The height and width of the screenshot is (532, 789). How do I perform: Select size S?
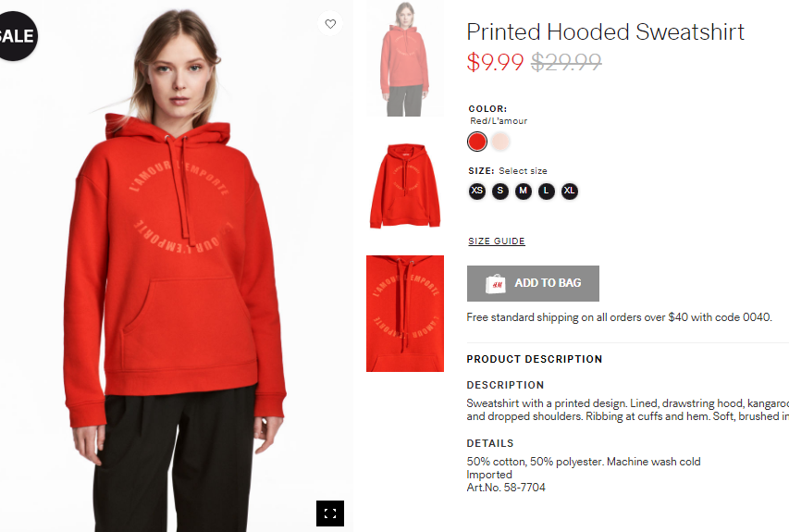(500, 192)
